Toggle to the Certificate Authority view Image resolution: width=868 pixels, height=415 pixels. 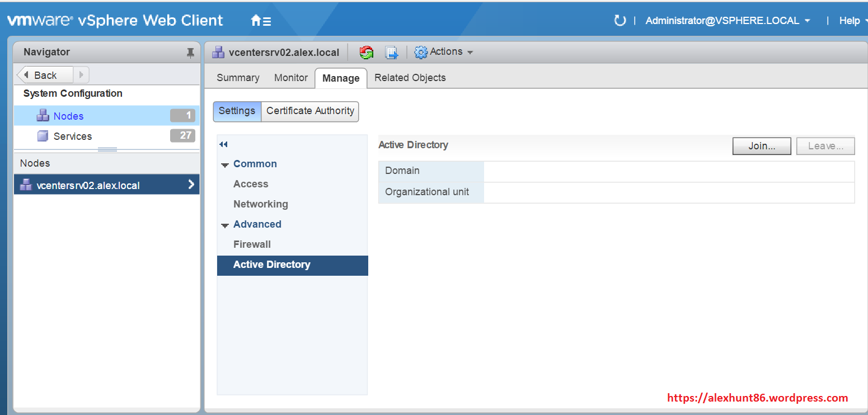(310, 111)
